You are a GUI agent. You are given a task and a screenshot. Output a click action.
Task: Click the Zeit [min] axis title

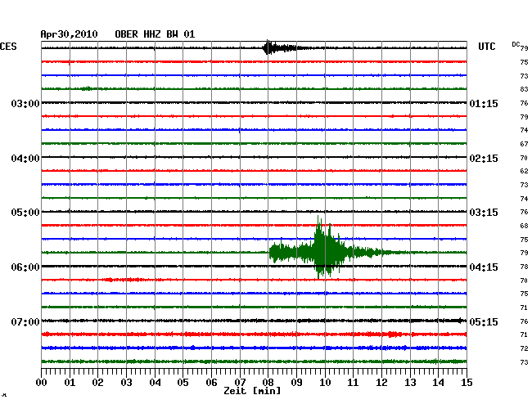[252, 391]
